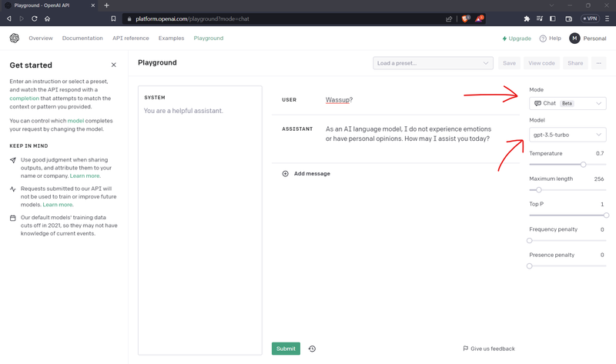Open Documentation nav item
The width and height of the screenshot is (616, 364).
(x=82, y=38)
